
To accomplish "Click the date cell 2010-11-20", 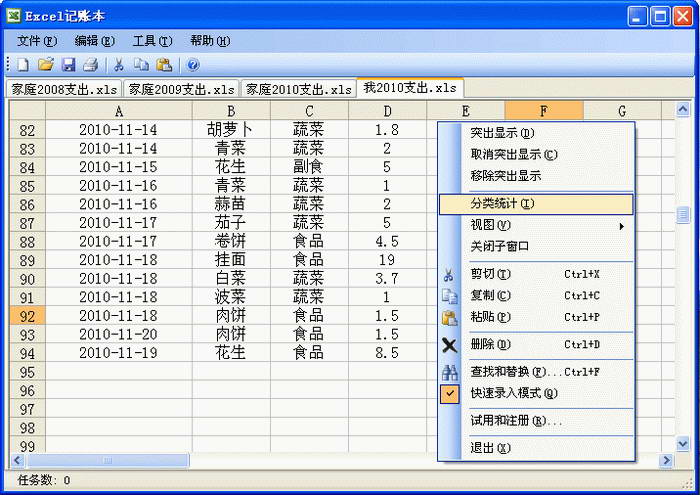I will click(119, 334).
